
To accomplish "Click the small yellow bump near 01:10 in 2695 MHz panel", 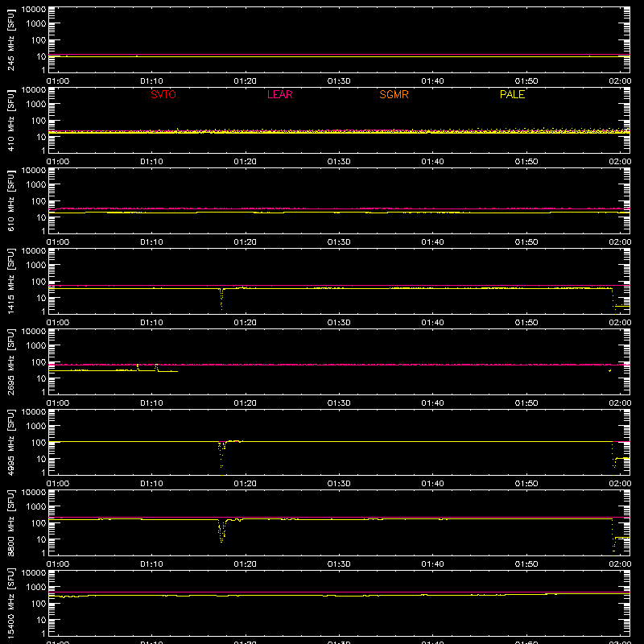I will (x=156, y=367).
